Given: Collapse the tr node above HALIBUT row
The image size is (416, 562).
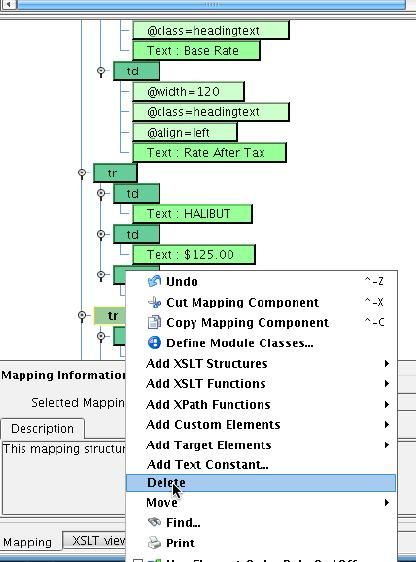Looking at the screenshot, I should coord(82,173).
